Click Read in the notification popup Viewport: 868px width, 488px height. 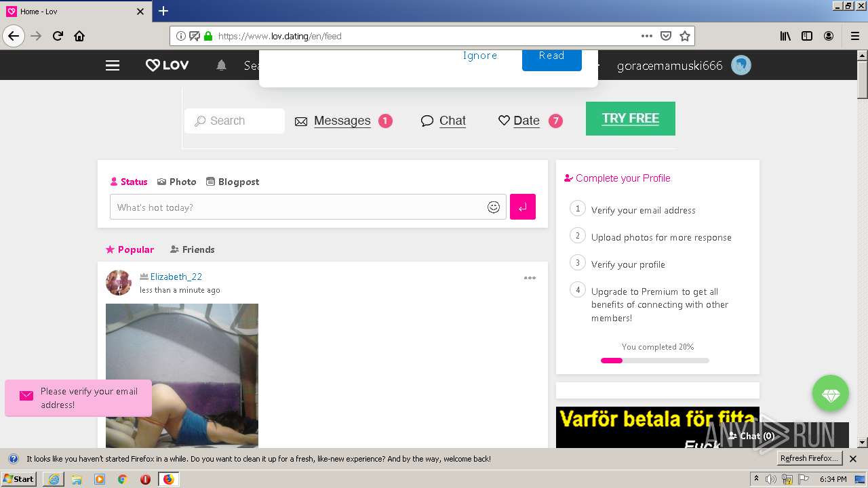(x=551, y=58)
